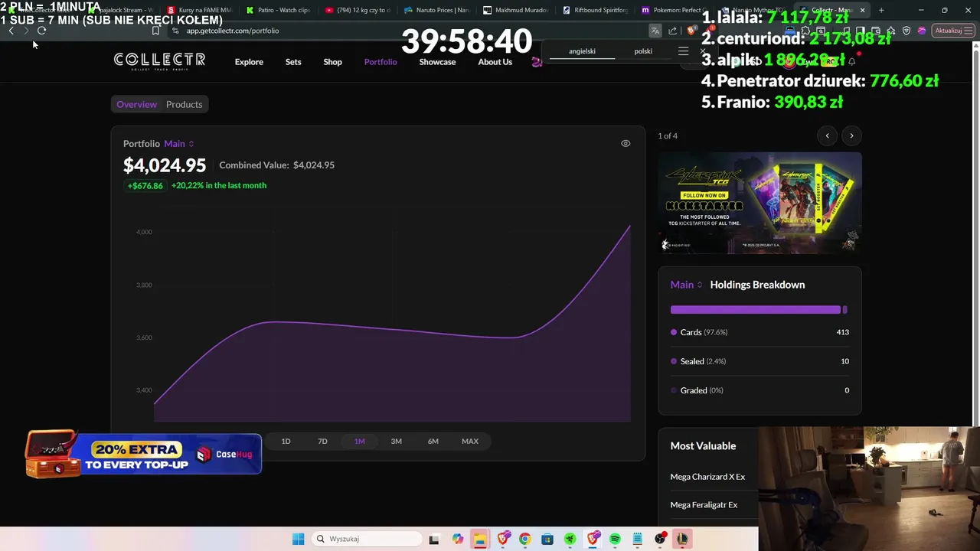The width and height of the screenshot is (980, 551).
Task: Select the MAX chart range
Action: click(470, 441)
